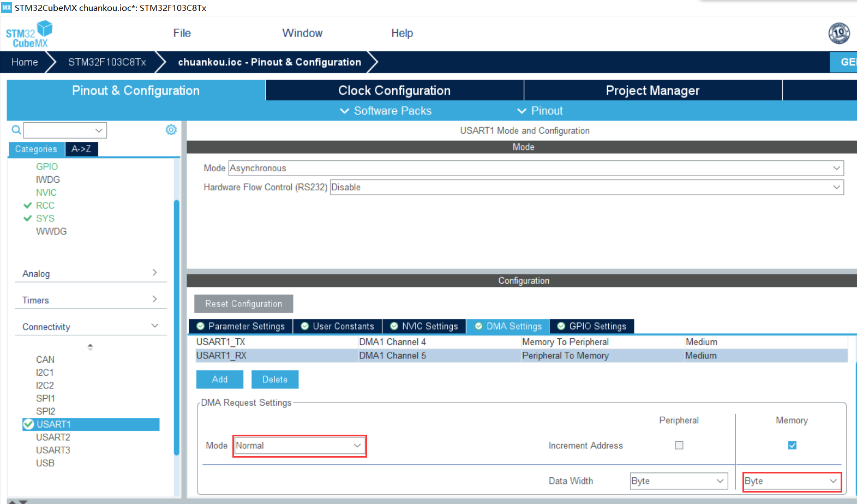Select GPIO in system core list
The image size is (857, 504).
click(47, 166)
